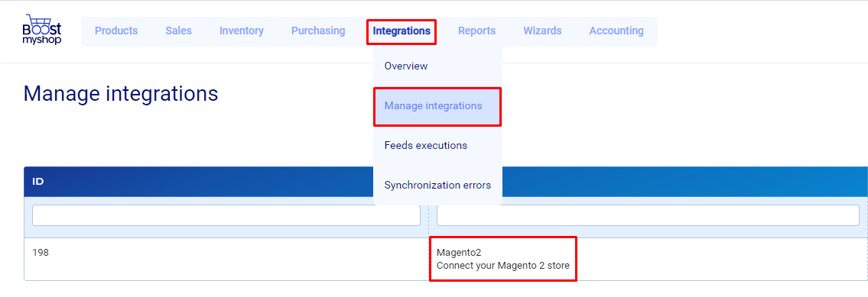Image resolution: width=868 pixels, height=297 pixels.
Task: Open the Products menu
Action: pyautogui.click(x=116, y=31)
